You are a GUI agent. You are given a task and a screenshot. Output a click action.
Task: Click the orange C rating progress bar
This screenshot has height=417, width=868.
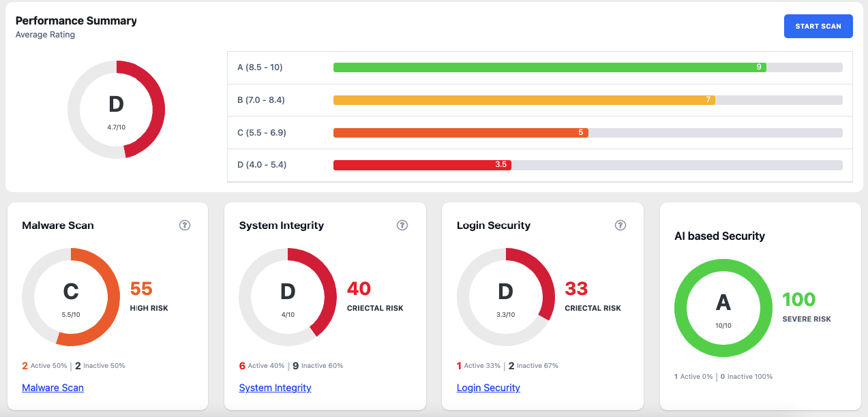(x=460, y=133)
